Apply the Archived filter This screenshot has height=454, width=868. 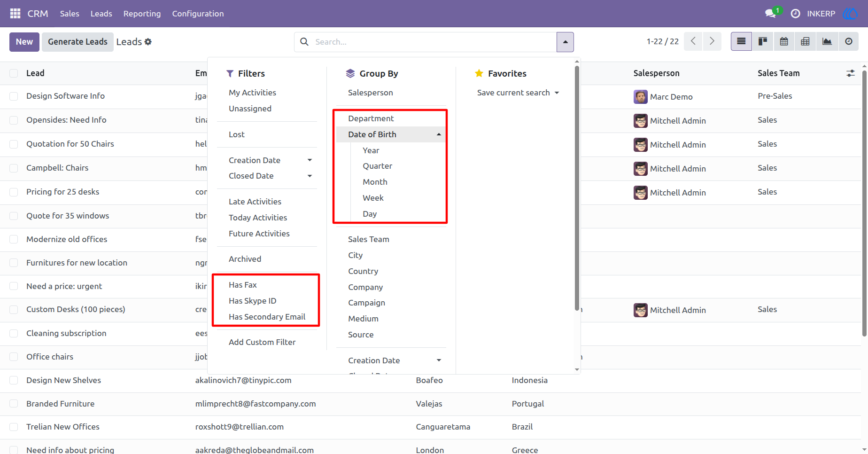(x=245, y=259)
